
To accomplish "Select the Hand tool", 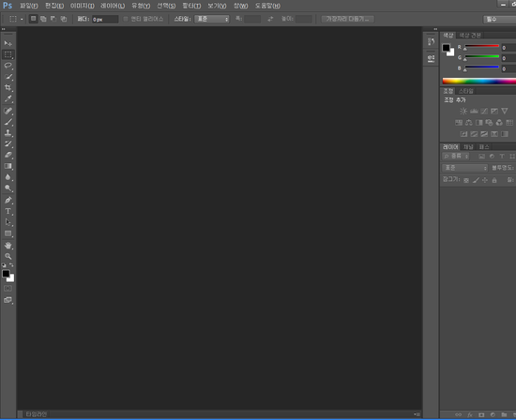I will (8, 246).
